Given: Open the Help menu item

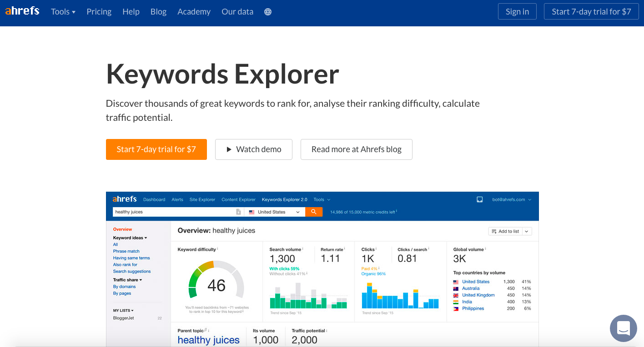Looking at the screenshot, I should pos(131,12).
